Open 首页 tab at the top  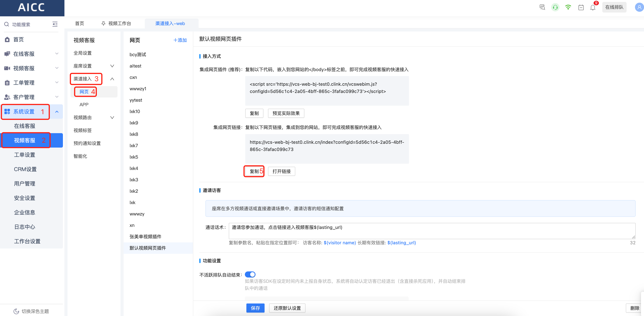click(79, 24)
